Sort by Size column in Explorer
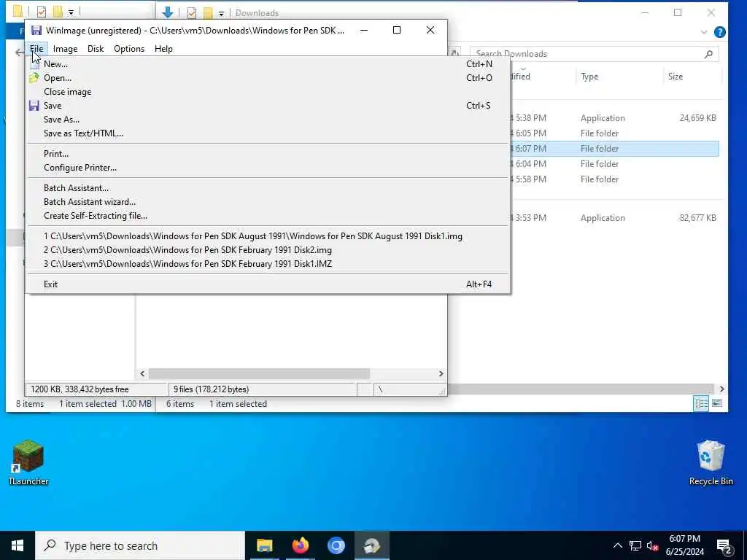This screenshot has width=747, height=560. (x=675, y=76)
